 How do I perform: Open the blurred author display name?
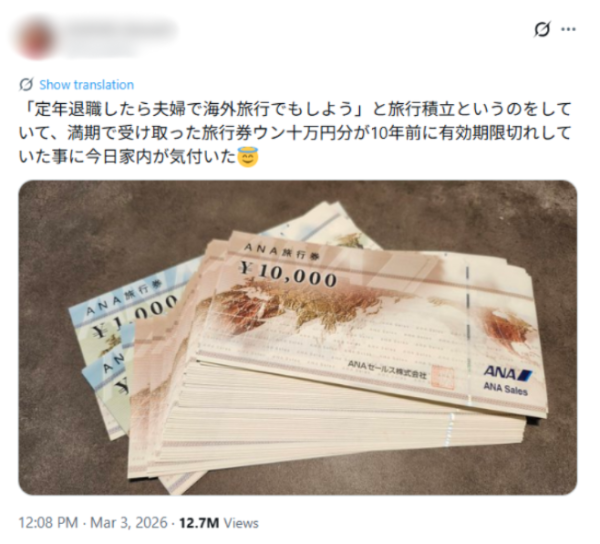click(121, 30)
